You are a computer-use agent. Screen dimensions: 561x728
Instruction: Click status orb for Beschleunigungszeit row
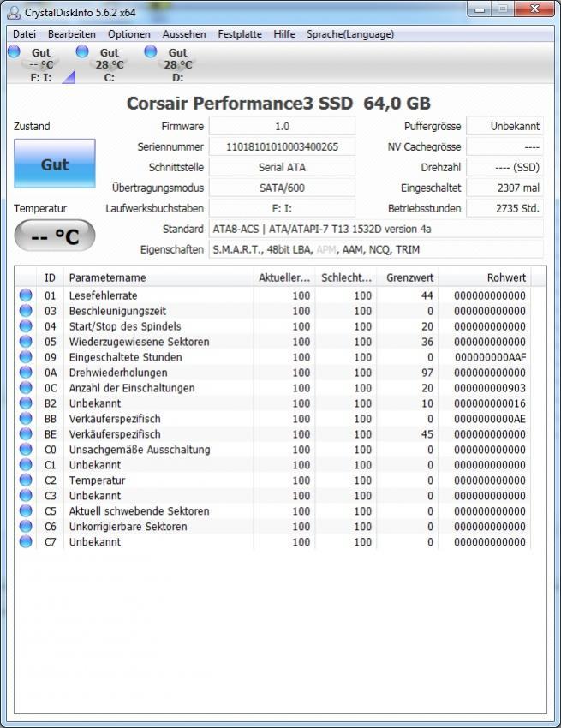coord(26,311)
